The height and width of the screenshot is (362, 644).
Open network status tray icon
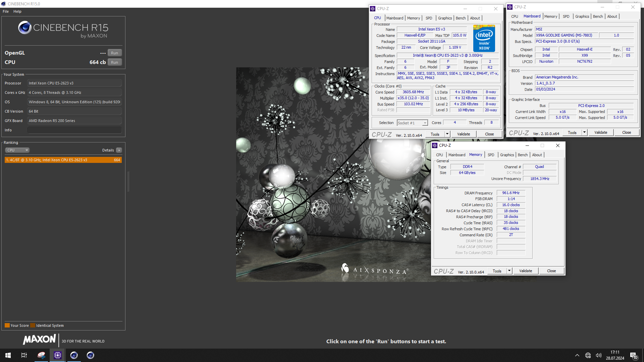pyautogui.click(x=588, y=355)
